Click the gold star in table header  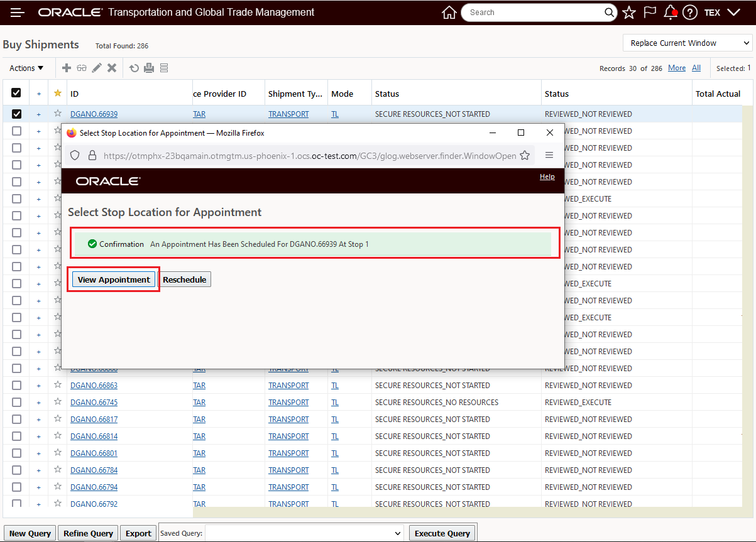(58, 93)
